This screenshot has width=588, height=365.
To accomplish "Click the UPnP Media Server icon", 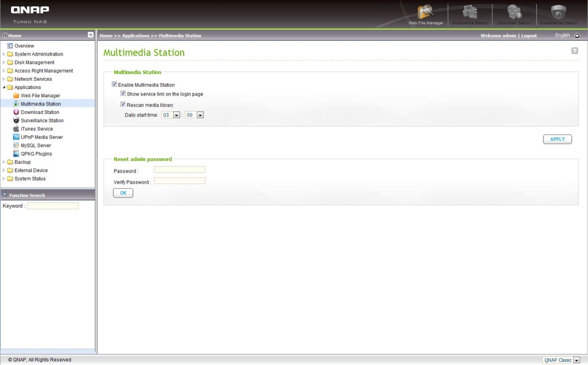I will 16,137.
